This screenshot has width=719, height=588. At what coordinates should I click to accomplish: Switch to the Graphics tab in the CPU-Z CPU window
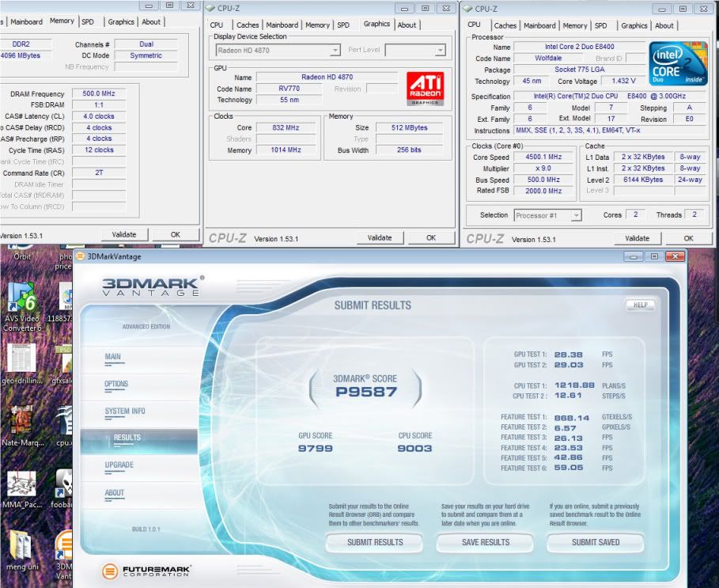[634, 25]
